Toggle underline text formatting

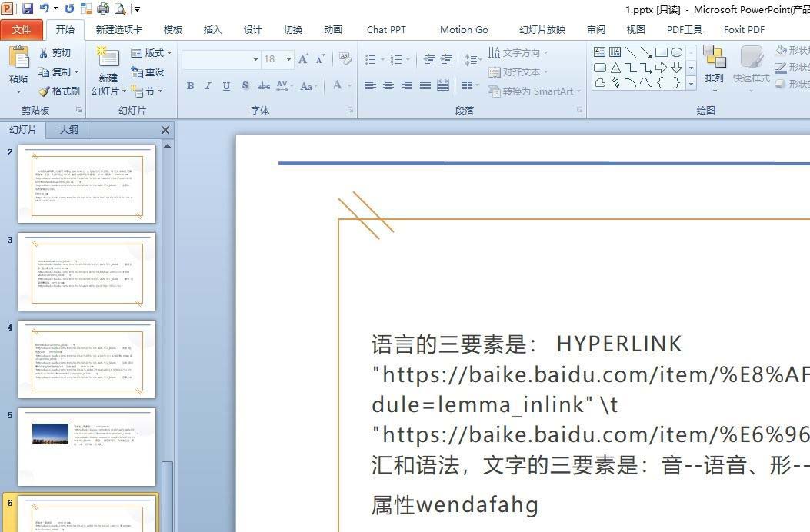point(226,86)
